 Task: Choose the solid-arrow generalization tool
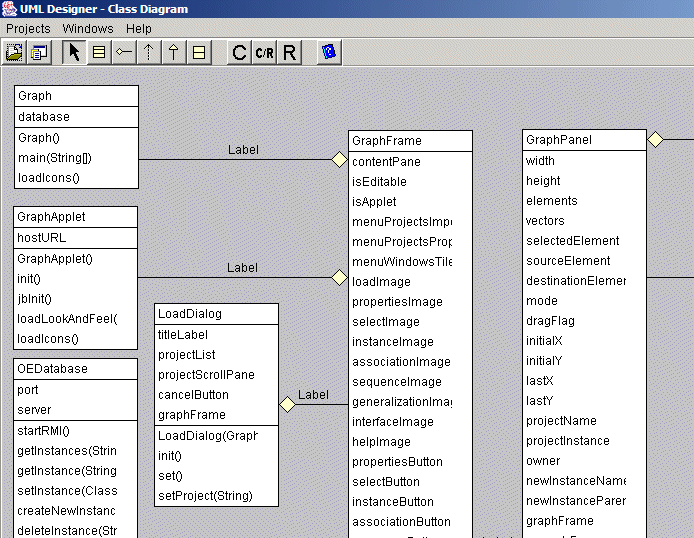174,53
